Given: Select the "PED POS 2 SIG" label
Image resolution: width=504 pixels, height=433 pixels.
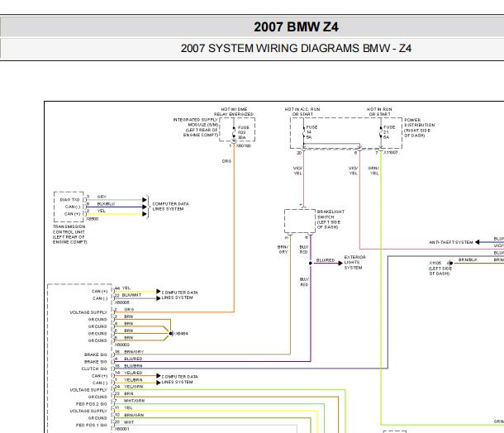Looking at the screenshot, I should tap(91, 404).
